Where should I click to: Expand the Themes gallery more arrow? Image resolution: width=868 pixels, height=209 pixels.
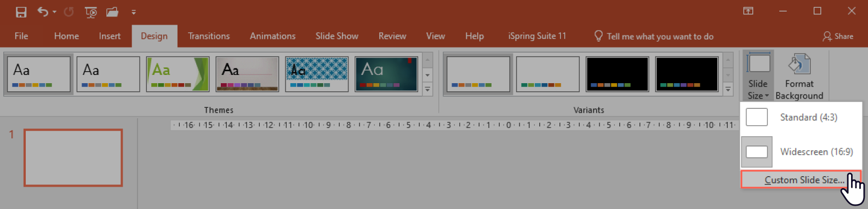(427, 89)
